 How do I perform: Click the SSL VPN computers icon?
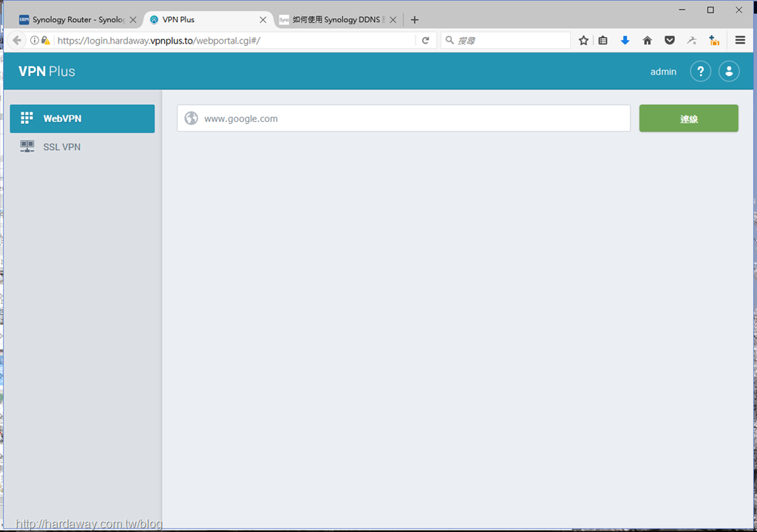click(27, 146)
